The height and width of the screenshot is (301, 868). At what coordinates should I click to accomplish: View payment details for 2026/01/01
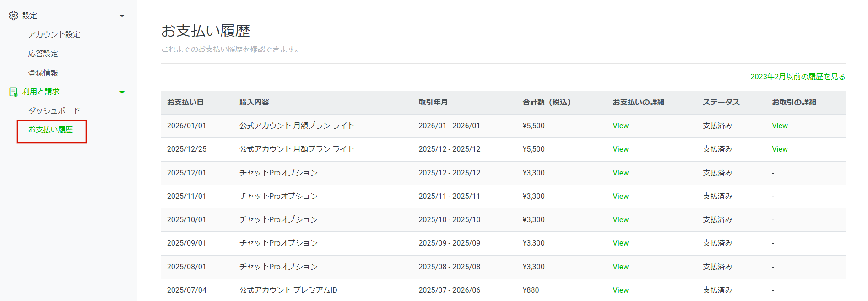tap(620, 126)
